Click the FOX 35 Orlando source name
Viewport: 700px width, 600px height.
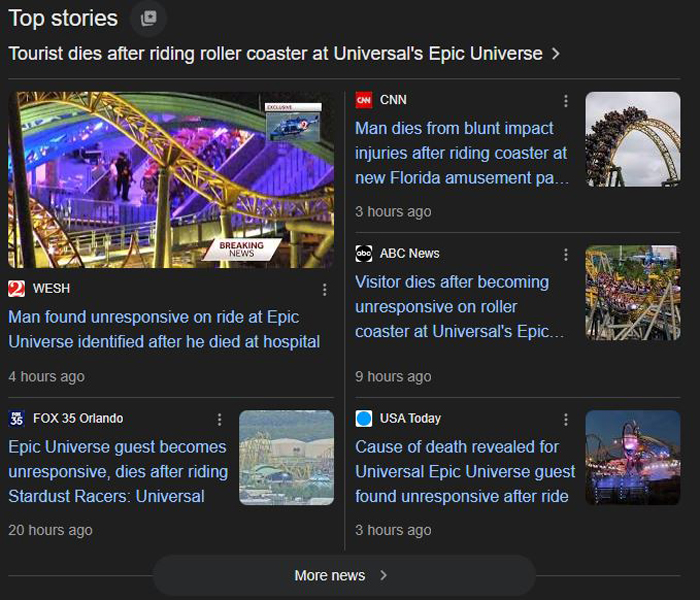pos(78,419)
